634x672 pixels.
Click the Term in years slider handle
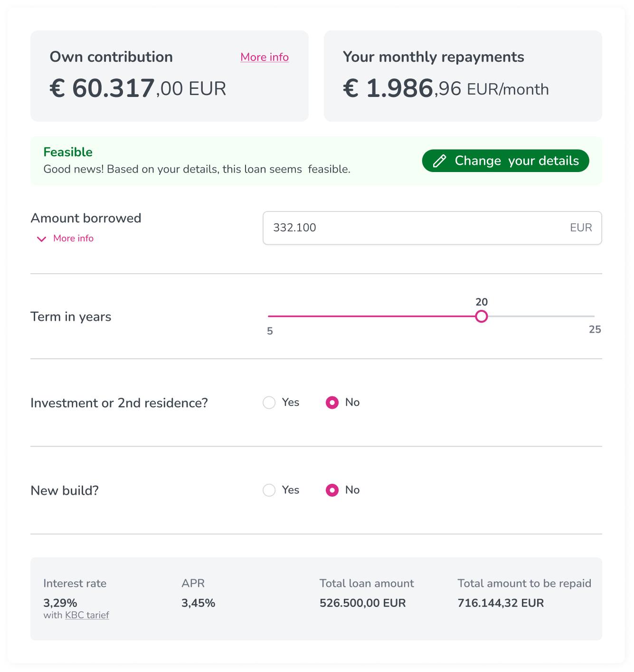482,317
